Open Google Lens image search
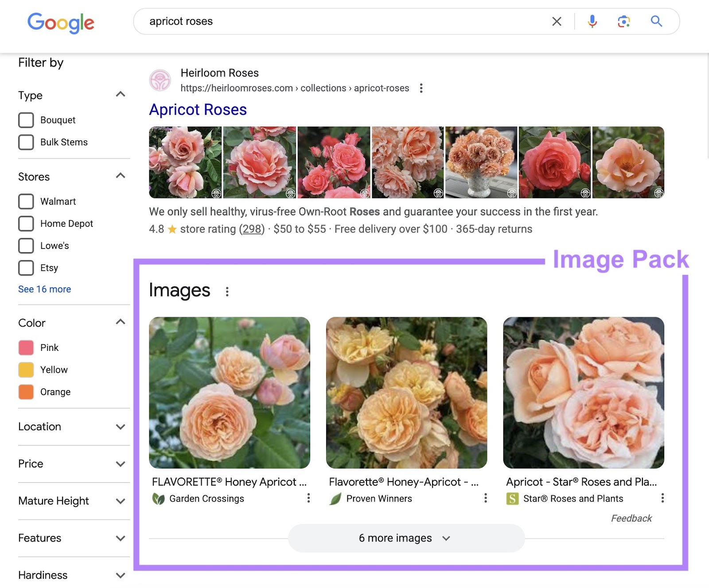The image size is (709, 588). 623,21
